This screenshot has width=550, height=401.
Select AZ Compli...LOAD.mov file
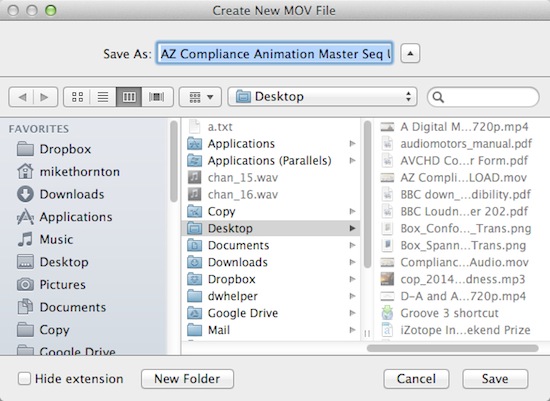(463, 178)
